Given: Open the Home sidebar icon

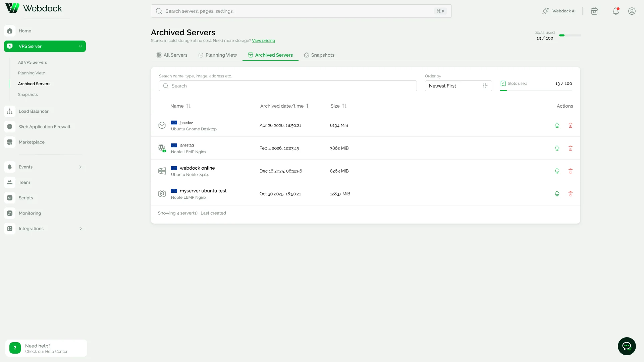Looking at the screenshot, I should pos(10,31).
